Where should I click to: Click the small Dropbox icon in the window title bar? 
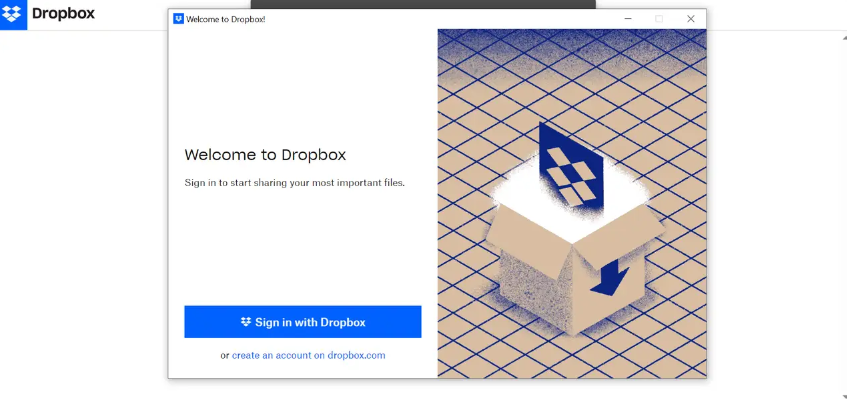coord(178,19)
